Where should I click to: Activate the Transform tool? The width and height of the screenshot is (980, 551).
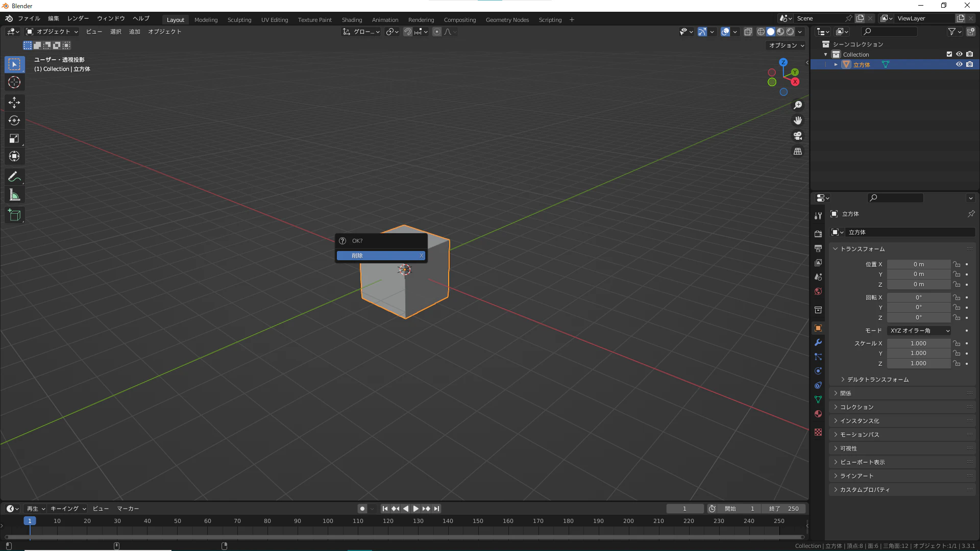point(14,156)
